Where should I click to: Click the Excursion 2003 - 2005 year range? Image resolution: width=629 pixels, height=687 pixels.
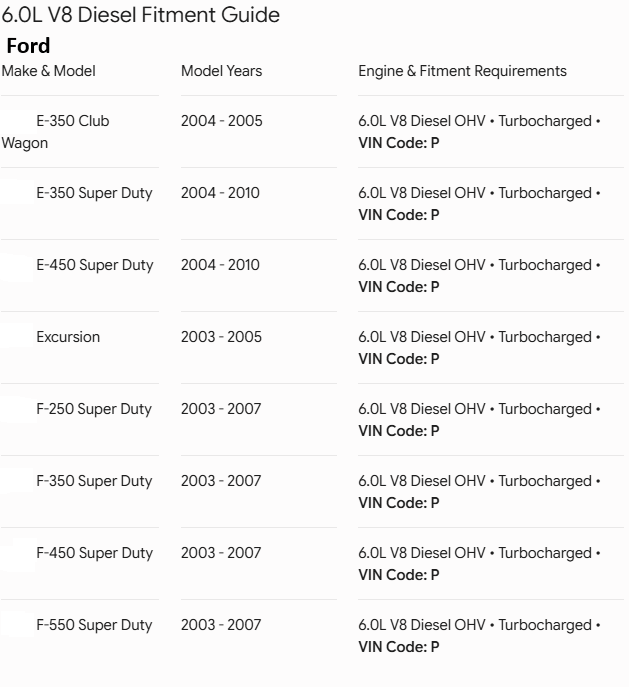click(221, 337)
